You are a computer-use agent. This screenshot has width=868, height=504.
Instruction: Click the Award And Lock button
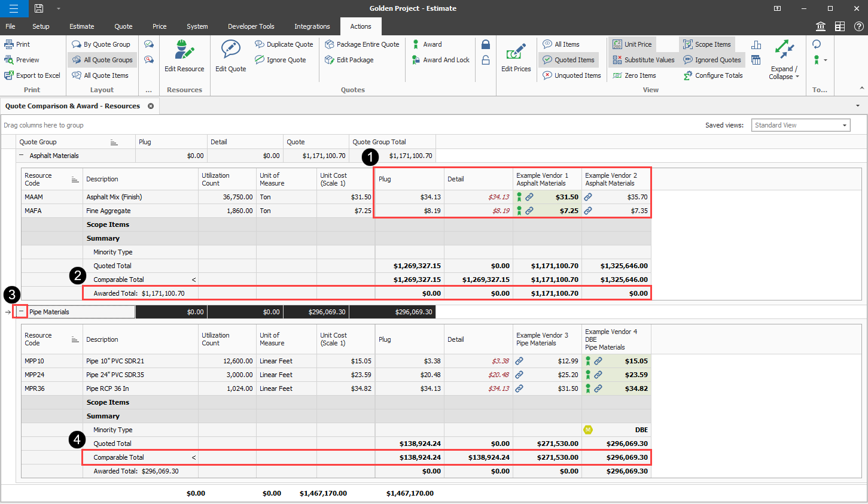(x=441, y=60)
